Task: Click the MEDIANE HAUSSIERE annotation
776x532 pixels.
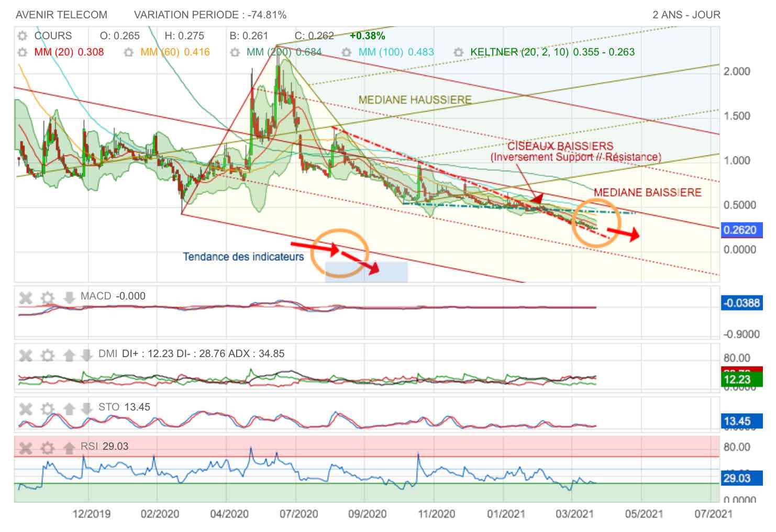Action: [415, 99]
